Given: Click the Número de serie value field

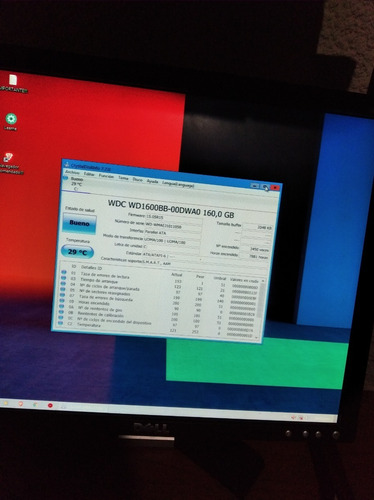Looking at the screenshot, I should 174,226.
